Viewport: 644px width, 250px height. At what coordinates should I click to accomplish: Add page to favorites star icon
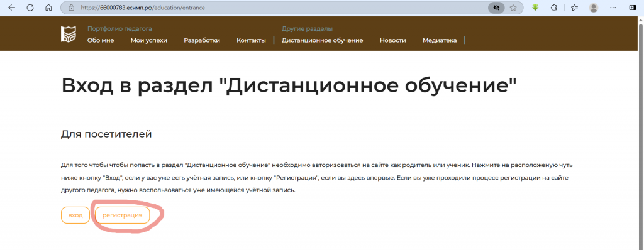[513, 8]
